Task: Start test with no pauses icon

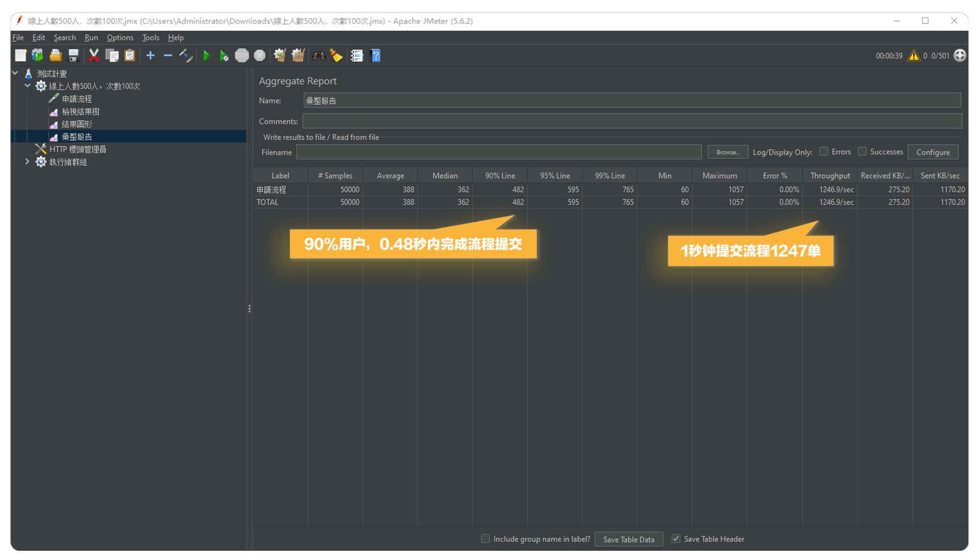Action: pyautogui.click(x=224, y=56)
